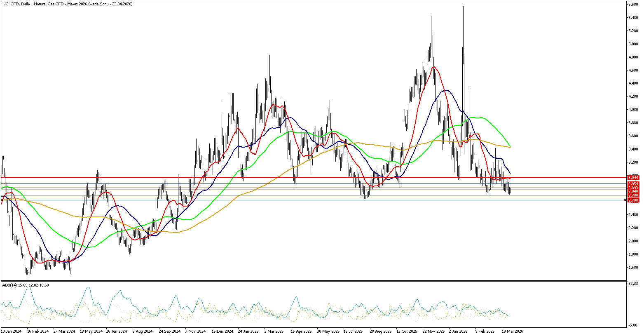Click the 1.680 price axis label
This screenshot has height=336, width=644.
tap(633, 267)
